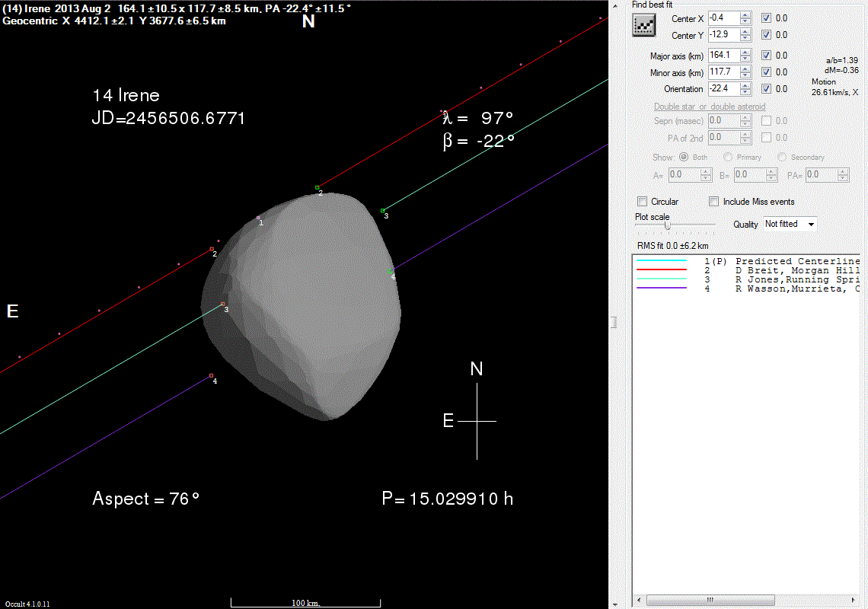Image resolution: width=868 pixels, height=609 pixels.
Task: Tick the Include Miss events checkbox
Action: pyautogui.click(x=713, y=202)
